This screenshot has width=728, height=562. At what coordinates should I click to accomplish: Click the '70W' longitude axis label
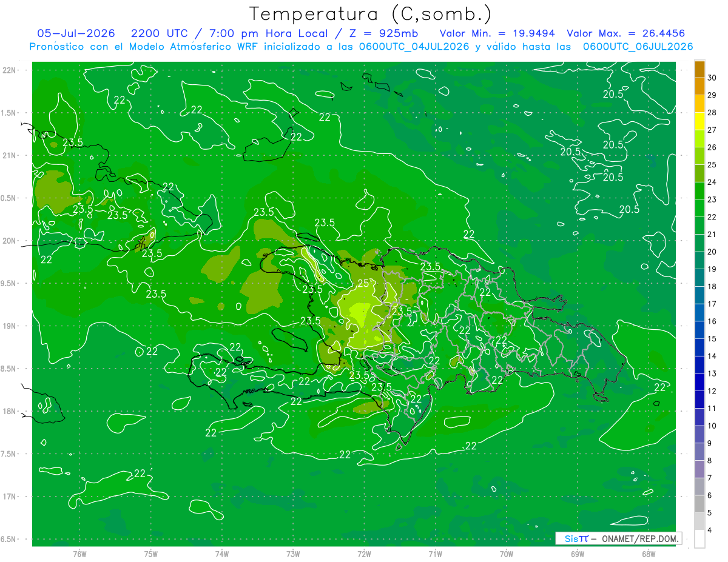[x=507, y=554]
